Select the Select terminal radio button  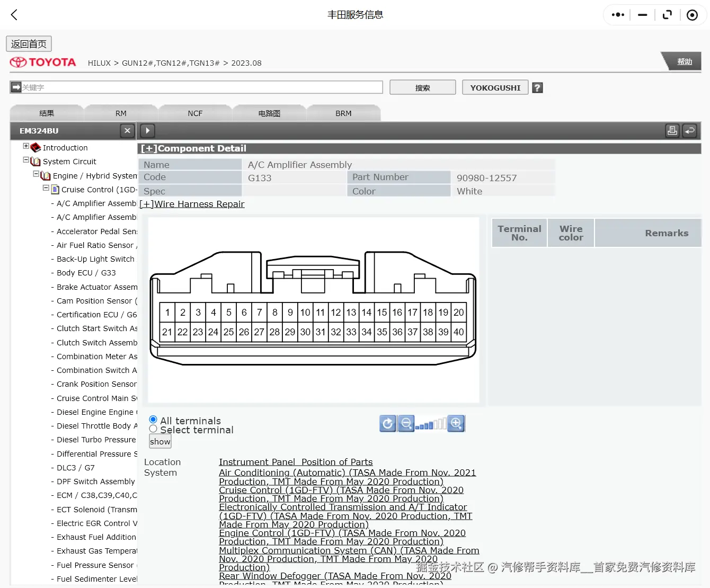point(153,429)
